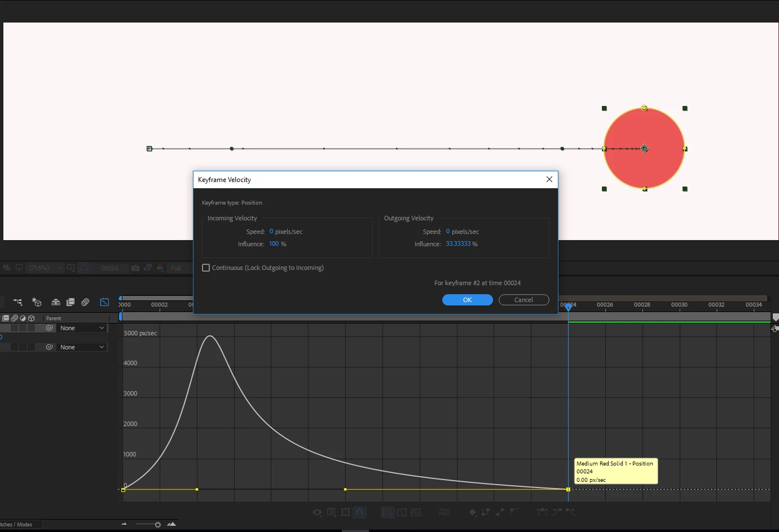Click OK in Keyframe Velocity dialog

pyautogui.click(x=467, y=300)
